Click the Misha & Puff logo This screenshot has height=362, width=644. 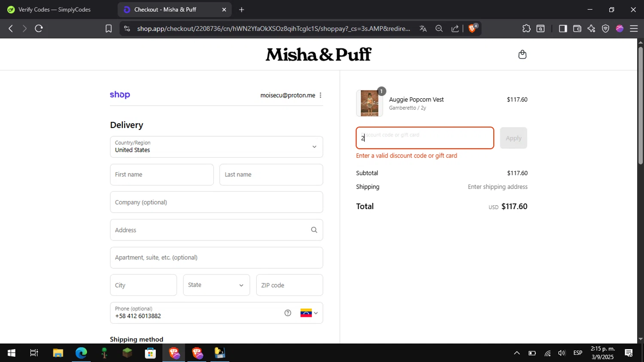tap(318, 55)
